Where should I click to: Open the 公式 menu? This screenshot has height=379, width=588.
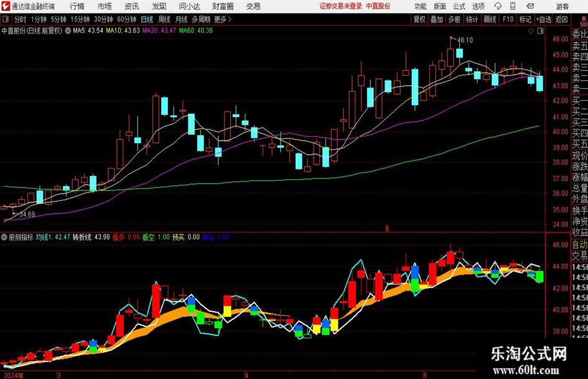tap(459, 6)
